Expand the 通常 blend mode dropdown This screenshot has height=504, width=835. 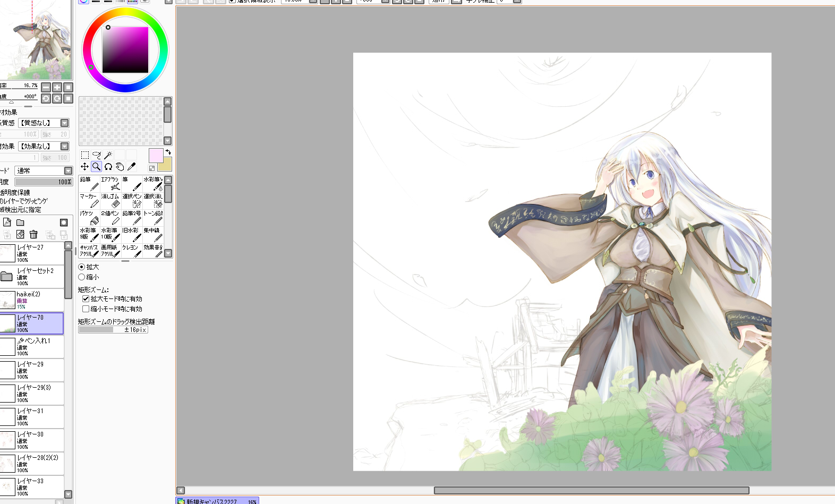click(68, 171)
